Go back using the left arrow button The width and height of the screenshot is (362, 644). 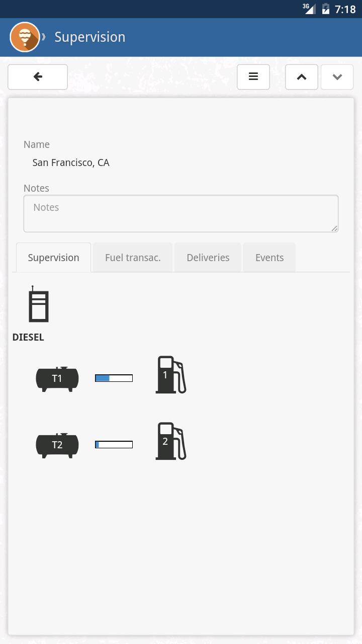(x=38, y=77)
